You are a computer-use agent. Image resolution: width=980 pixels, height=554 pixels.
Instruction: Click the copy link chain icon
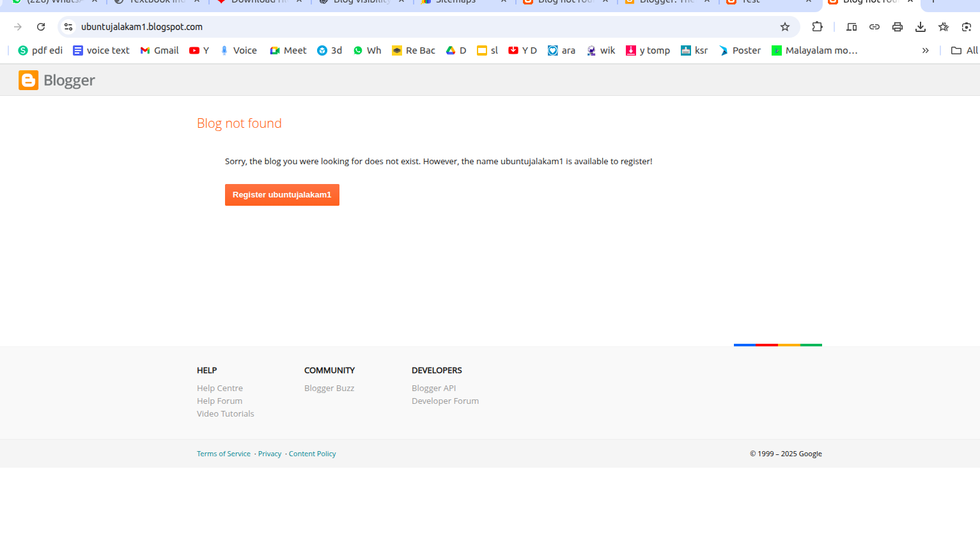875,27
